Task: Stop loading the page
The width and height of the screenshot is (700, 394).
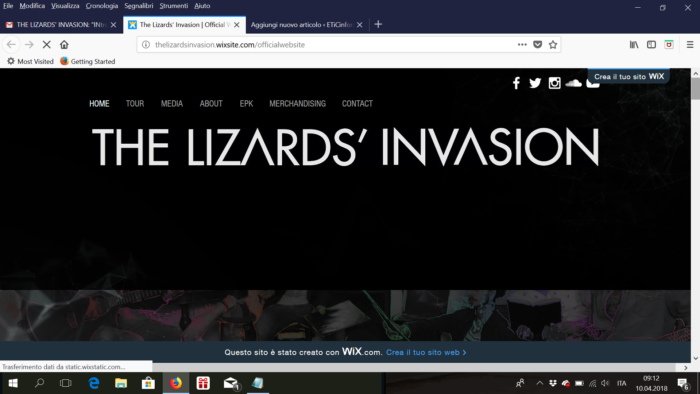Action: [46, 45]
